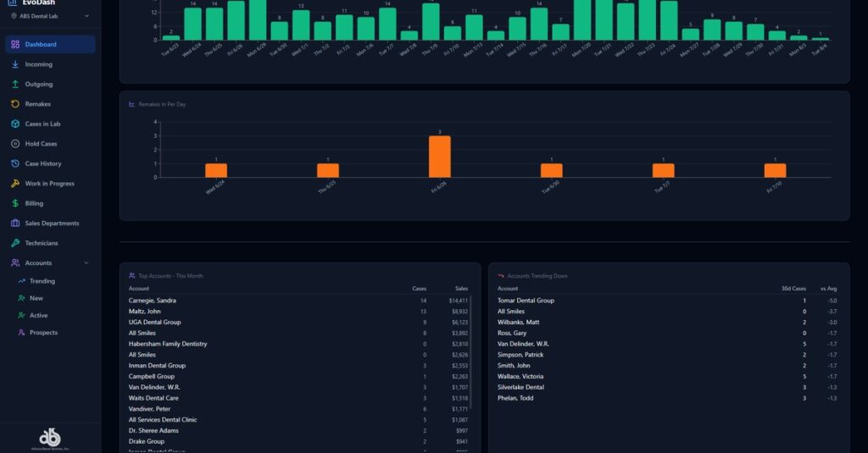Open Van Delinder, W.R. in Accounts Trending Down
The width and height of the screenshot is (868, 453).
tap(668, 344)
